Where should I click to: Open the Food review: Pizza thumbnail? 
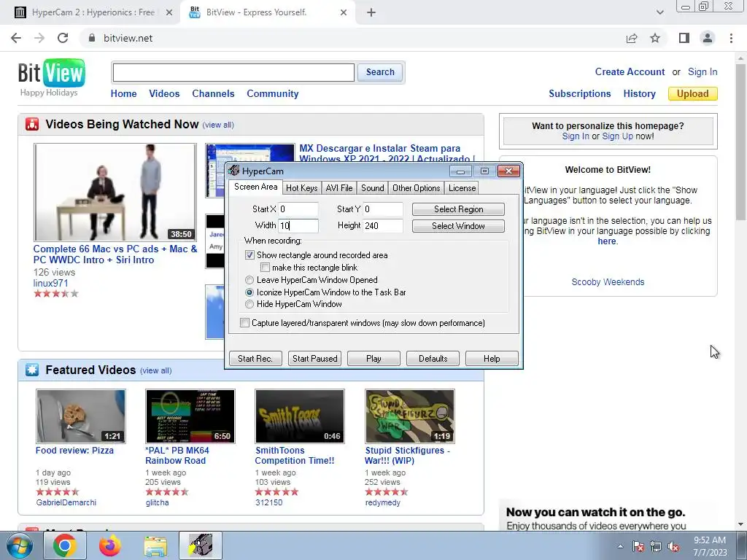81,416
